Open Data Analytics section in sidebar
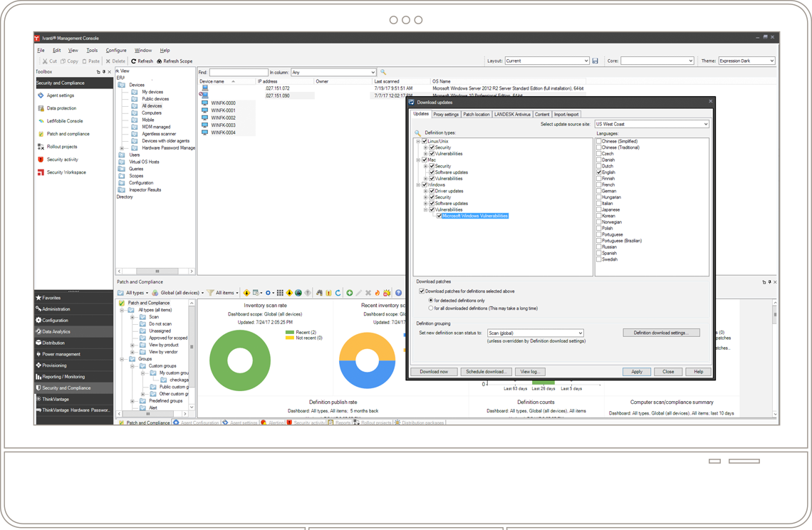 [x=73, y=331]
